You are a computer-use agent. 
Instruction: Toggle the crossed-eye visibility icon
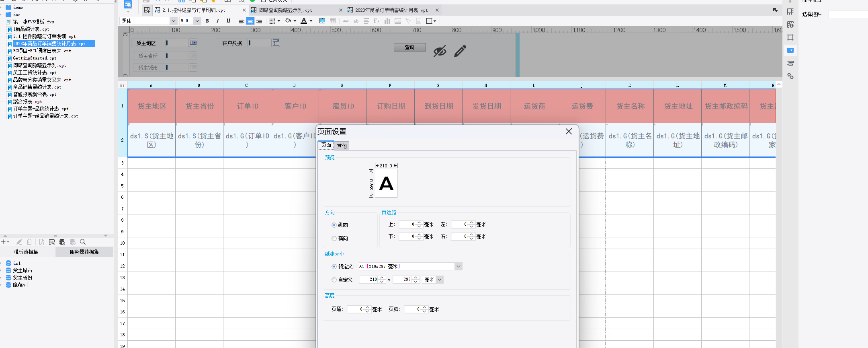(440, 51)
